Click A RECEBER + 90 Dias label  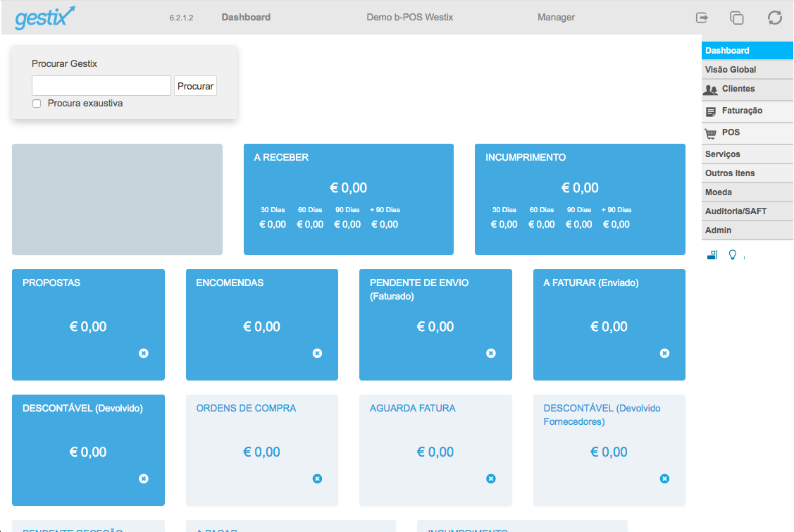tap(385, 210)
